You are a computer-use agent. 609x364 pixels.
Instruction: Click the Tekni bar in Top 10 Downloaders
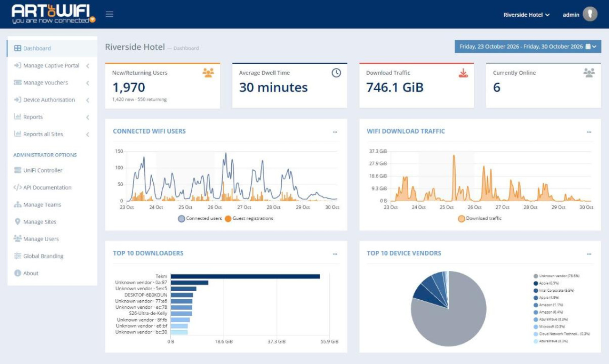(x=246, y=276)
